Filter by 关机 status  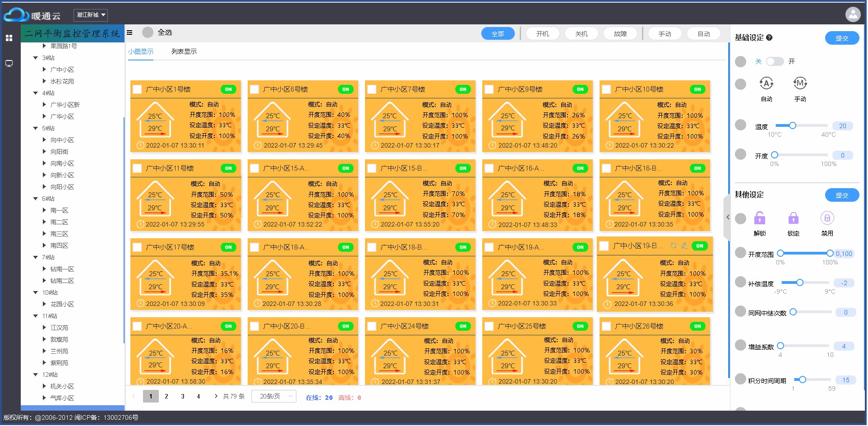coord(582,34)
